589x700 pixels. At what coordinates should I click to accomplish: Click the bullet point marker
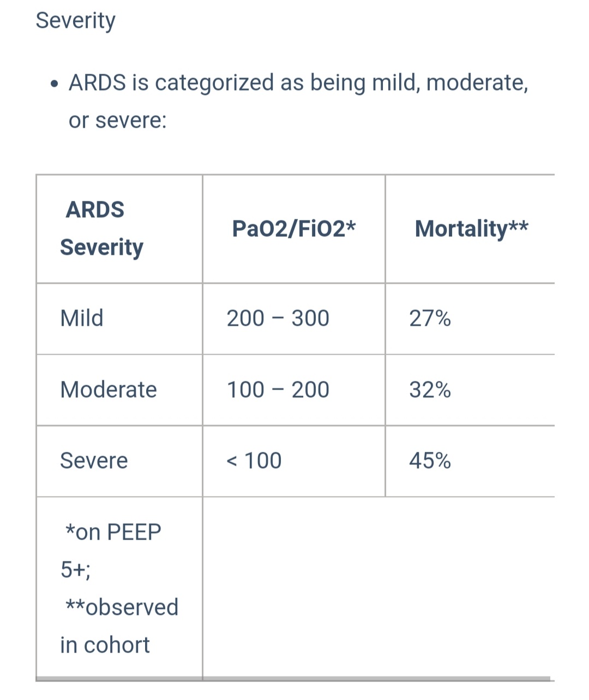[53, 85]
